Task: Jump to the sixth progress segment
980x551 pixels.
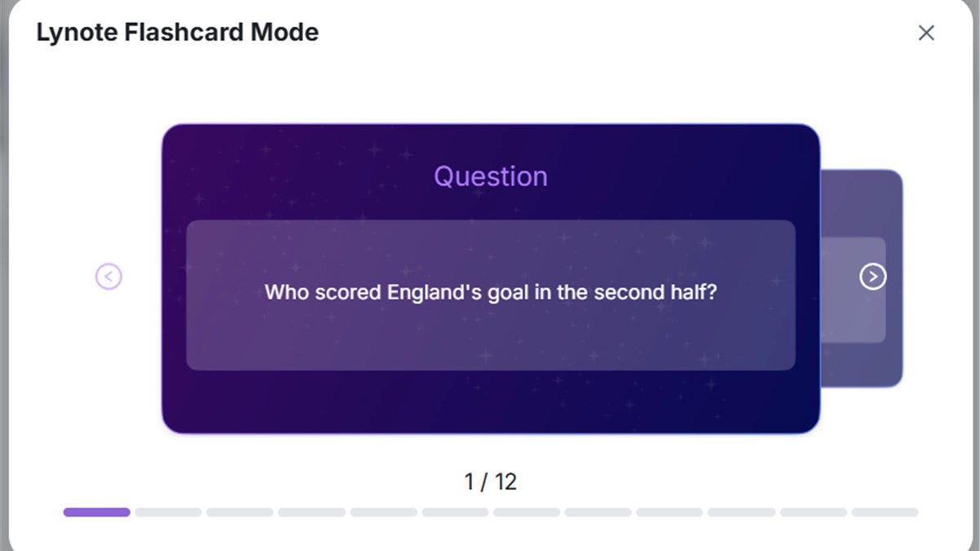Action: pos(455,513)
